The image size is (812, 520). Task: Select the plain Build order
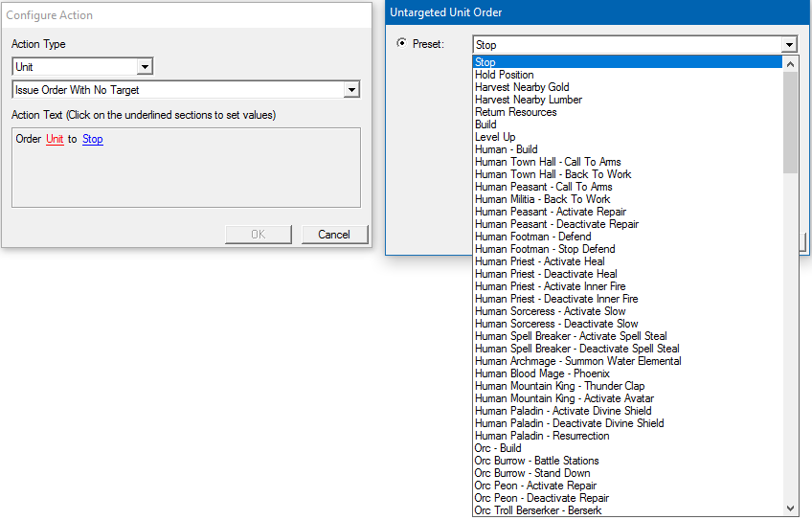(627, 124)
